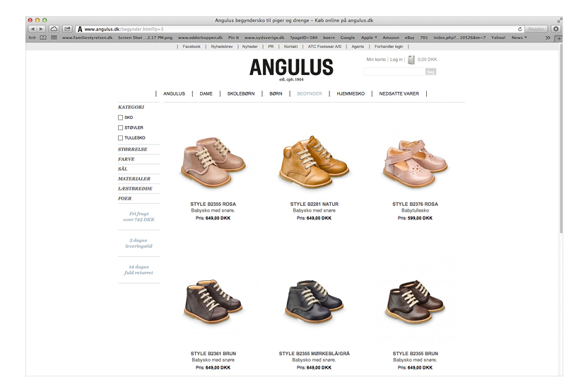
Task: Open the HJEMMESKO navigation menu item
Action: click(x=351, y=93)
